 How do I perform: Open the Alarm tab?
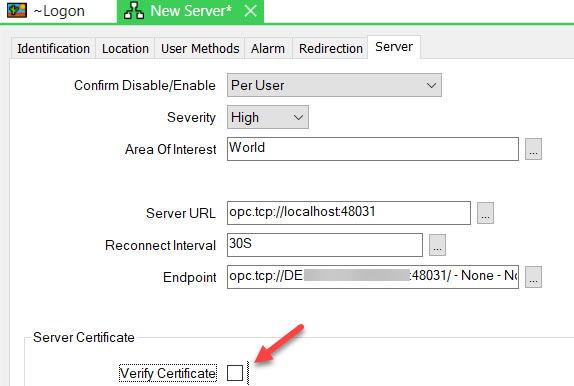(x=268, y=48)
